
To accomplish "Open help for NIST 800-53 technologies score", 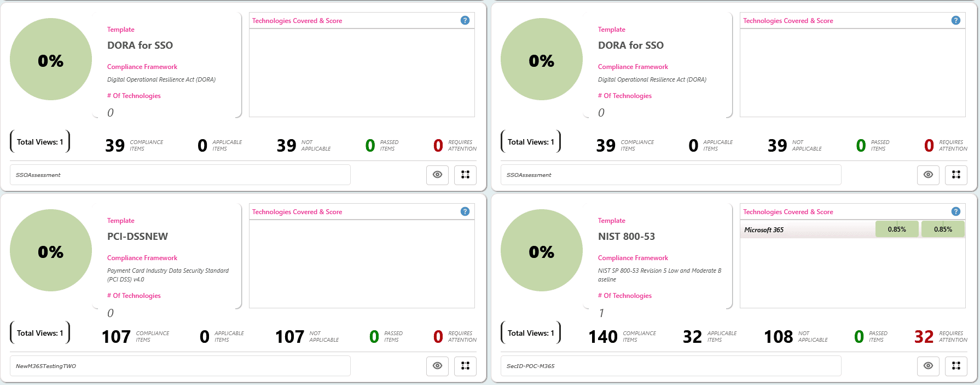I will (955, 211).
